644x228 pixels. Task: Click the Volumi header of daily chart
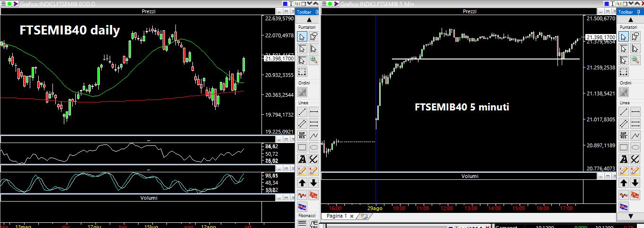[148, 198]
